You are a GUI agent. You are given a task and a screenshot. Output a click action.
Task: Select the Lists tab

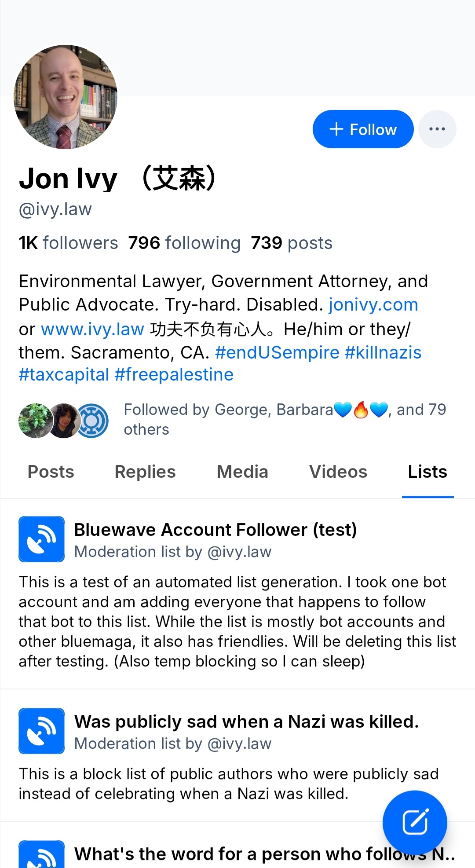427,472
